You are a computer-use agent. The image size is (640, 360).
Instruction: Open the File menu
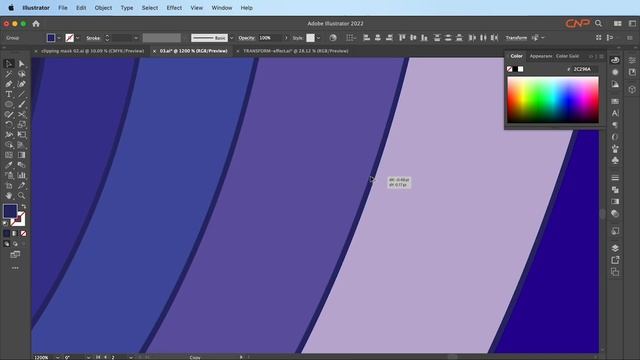point(63,8)
